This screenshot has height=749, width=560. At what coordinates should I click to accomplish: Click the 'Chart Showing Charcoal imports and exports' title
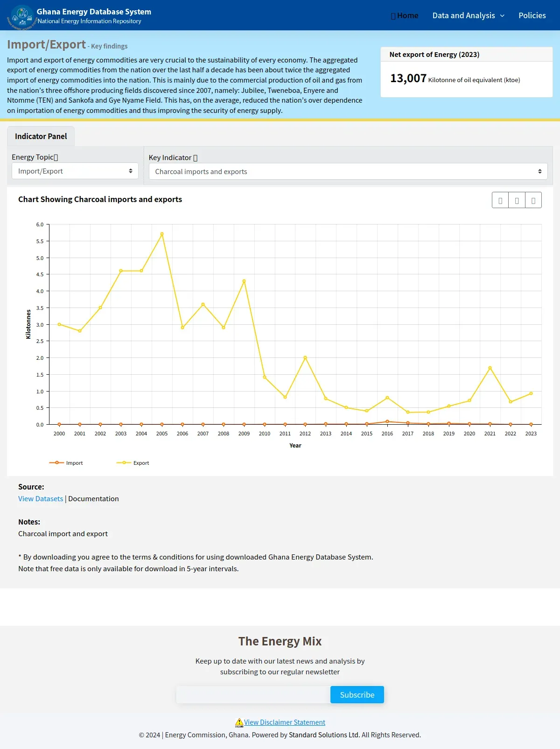click(x=100, y=199)
